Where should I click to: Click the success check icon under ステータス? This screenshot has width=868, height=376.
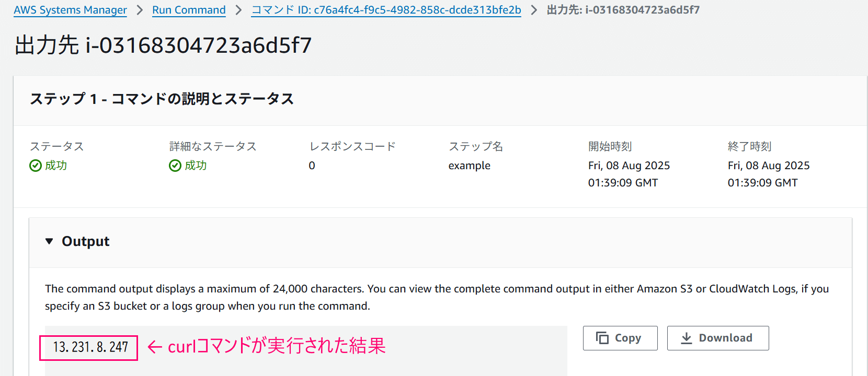point(36,166)
